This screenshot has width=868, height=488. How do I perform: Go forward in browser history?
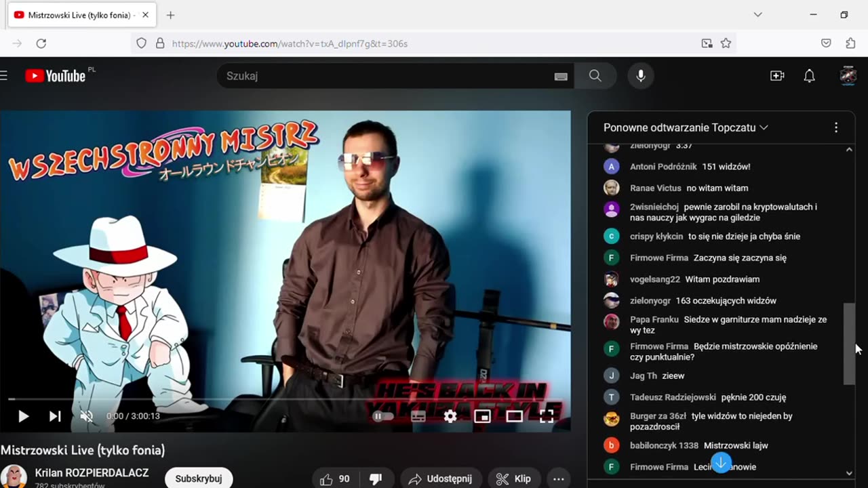pyautogui.click(x=17, y=43)
